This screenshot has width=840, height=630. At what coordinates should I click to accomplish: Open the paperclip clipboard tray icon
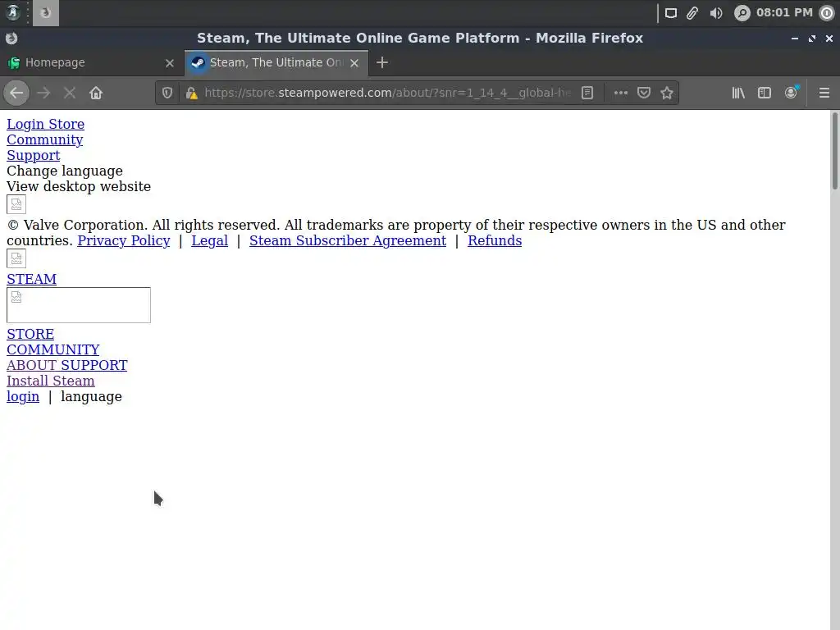tap(692, 13)
